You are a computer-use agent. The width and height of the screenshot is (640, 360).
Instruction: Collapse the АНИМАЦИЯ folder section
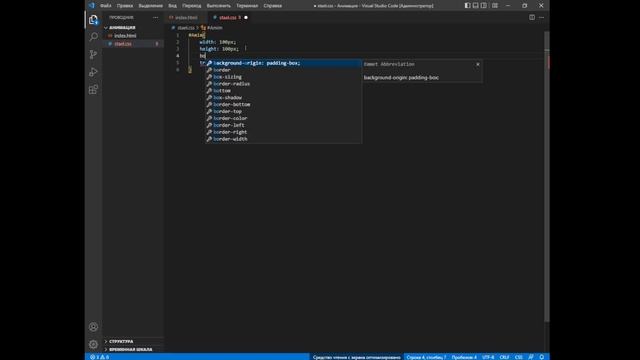[133, 27]
